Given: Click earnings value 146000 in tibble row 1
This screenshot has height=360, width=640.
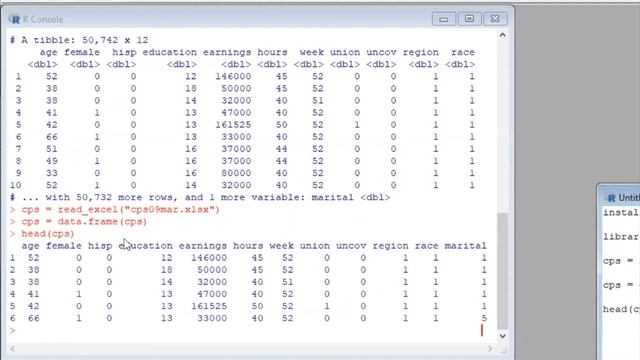Looking at the screenshot, I should click(233, 76).
